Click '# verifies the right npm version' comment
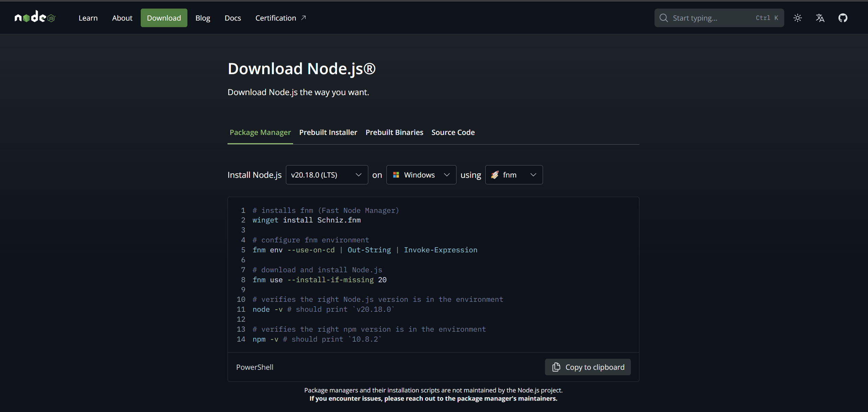Image resolution: width=868 pixels, height=412 pixels. [369, 329]
